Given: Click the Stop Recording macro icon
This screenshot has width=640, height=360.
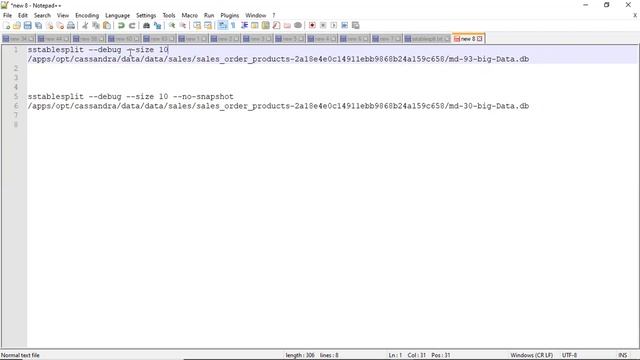Looking at the screenshot, I should coord(323,25).
